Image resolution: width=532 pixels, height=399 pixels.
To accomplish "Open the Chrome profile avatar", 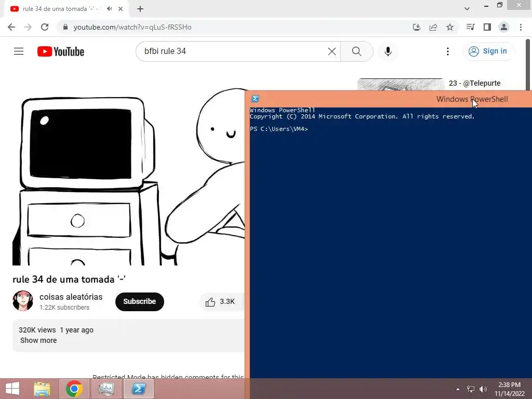I will (x=504, y=27).
